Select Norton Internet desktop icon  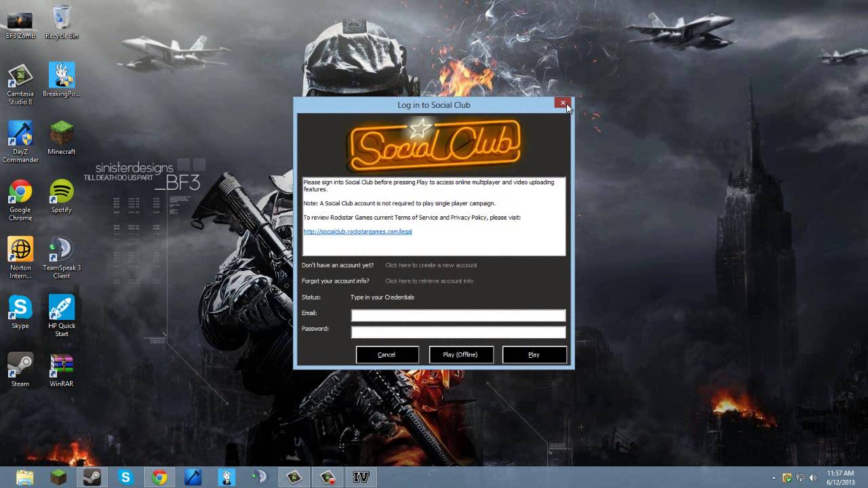(20, 258)
